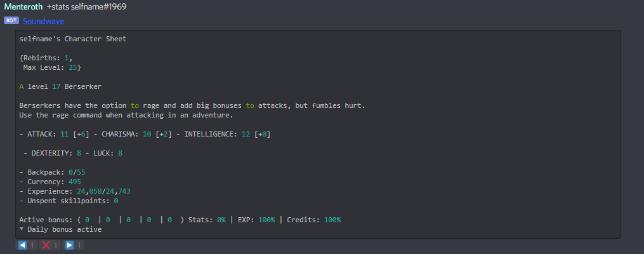The width and height of the screenshot is (644, 254).
Task: Click the '* Daily bonus active' line
Action: click(60, 229)
